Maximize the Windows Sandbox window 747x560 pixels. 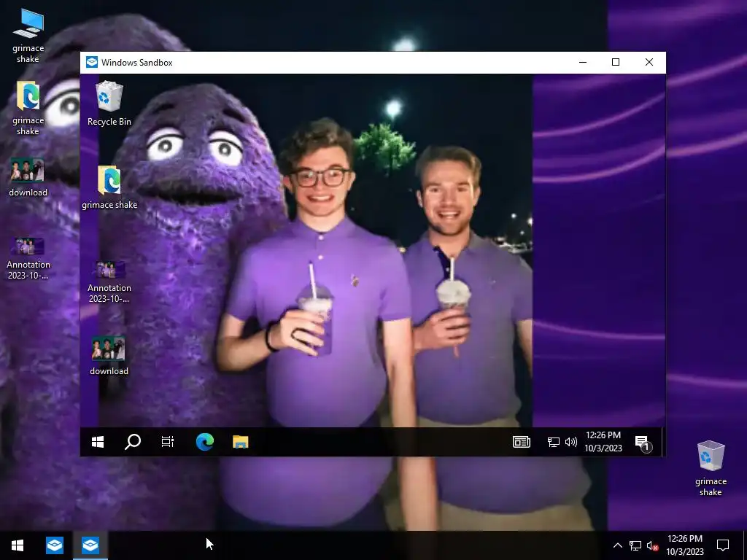(x=616, y=63)
